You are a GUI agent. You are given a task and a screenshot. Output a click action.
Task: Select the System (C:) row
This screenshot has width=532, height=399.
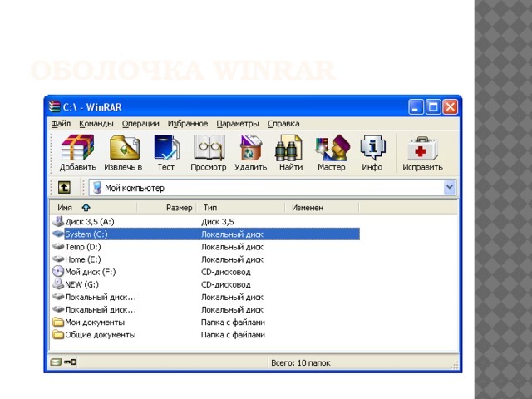212,234
